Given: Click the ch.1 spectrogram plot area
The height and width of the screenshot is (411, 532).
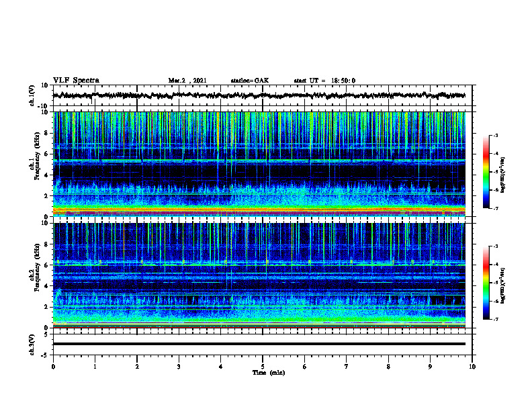Looking at the screenshot, I should pos(259,164).
